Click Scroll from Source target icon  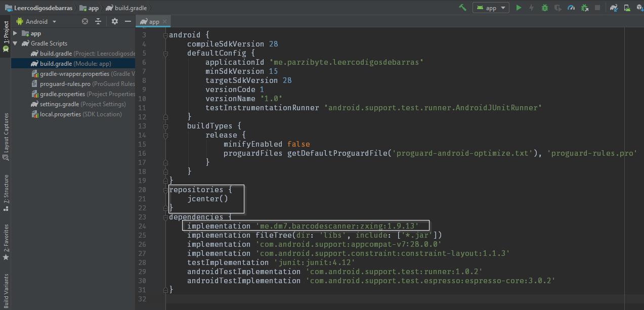[x=85, y=21]
